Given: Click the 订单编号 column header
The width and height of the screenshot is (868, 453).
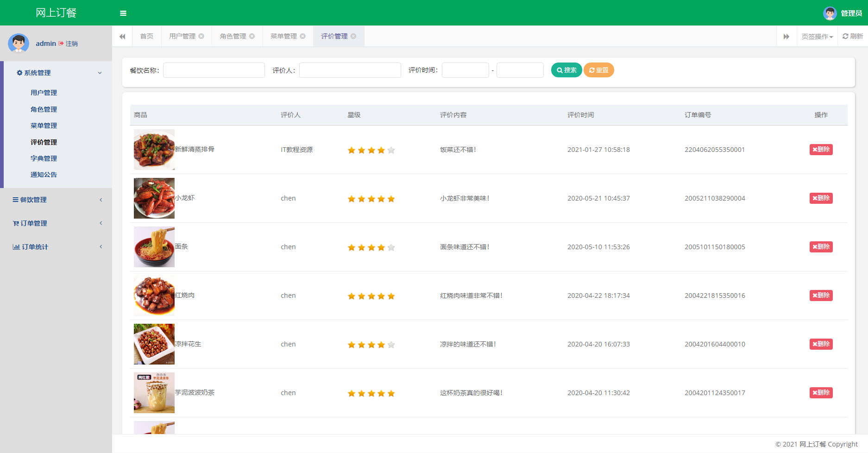Looking at the screenshot, I should pyautogui.click(x=698, y=115).
